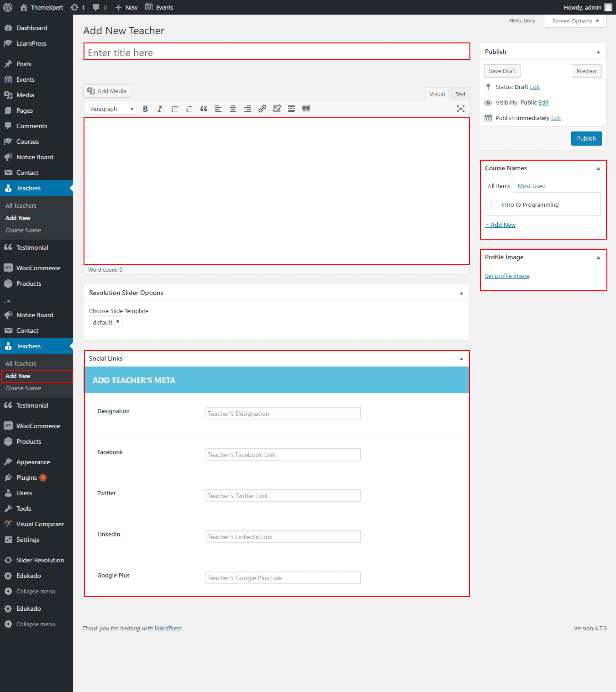Screen dimensions: 616x692
Task: Open the Paragraph format dropdown
Action: [111, 109]
